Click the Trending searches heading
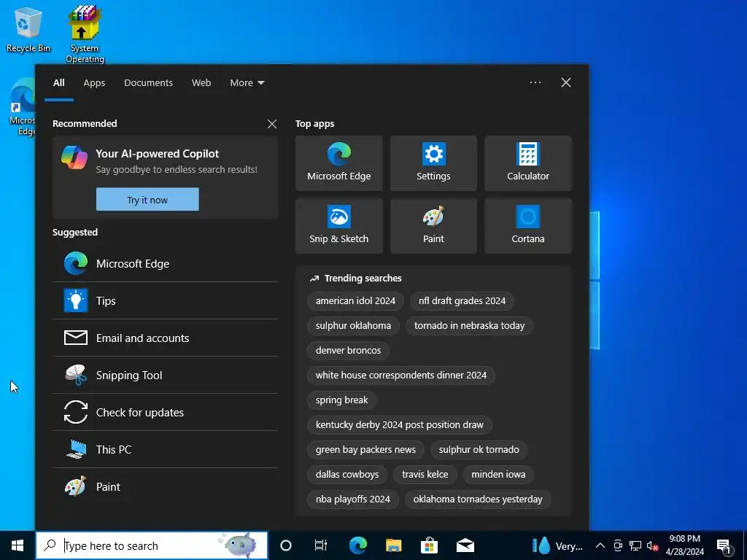Viewport: 747px width, 560px height. 363,278
